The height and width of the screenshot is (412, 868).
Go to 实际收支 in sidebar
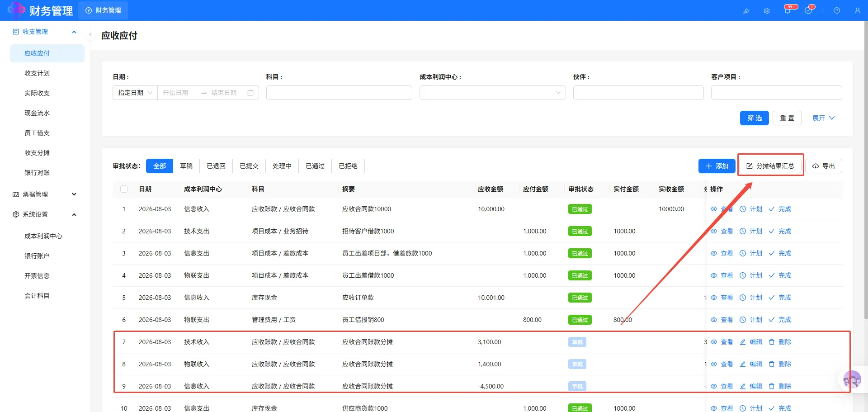click(x=47, y=93)
